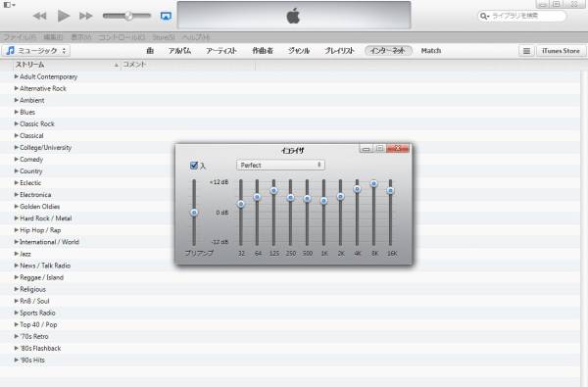Viewport: 588px width, 387px height.
Task: Select the News / Talk Radio row
Action: (291, 266)
